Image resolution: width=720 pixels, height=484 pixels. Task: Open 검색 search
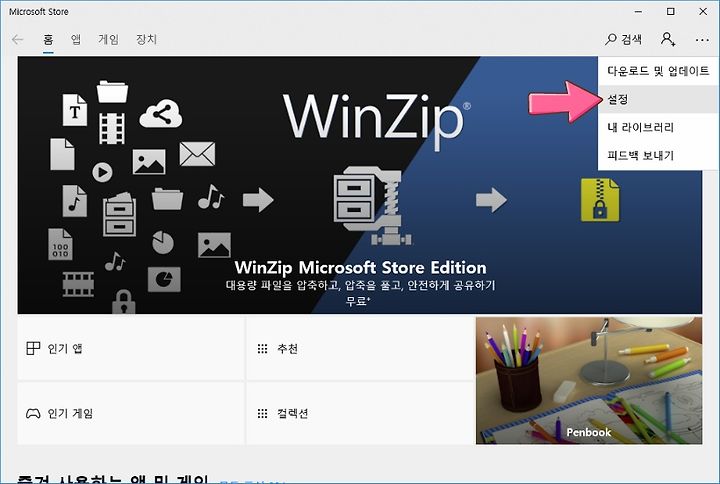(x=623, y=39)
